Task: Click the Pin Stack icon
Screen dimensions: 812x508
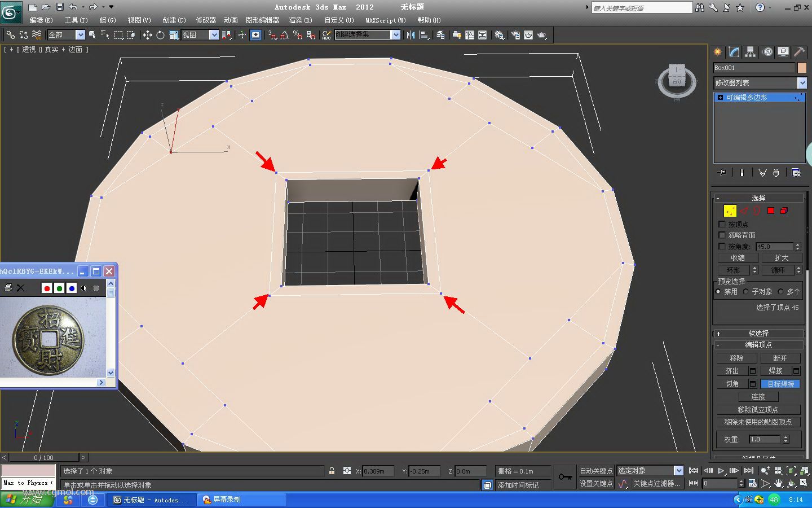Action: (x=722, y=173)
